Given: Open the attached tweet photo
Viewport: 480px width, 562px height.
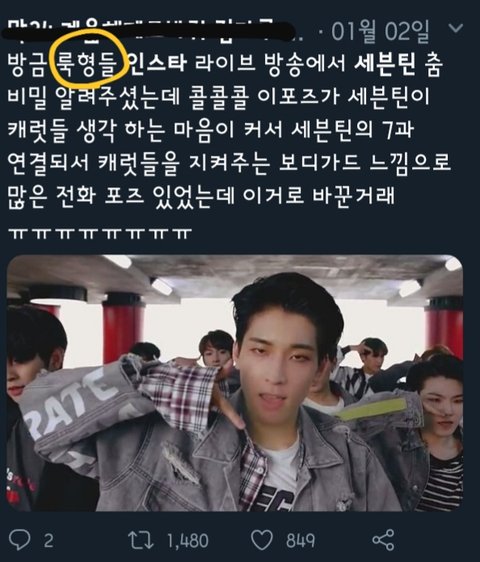Looking at the screenshot, I should click(x=235, y=383).
